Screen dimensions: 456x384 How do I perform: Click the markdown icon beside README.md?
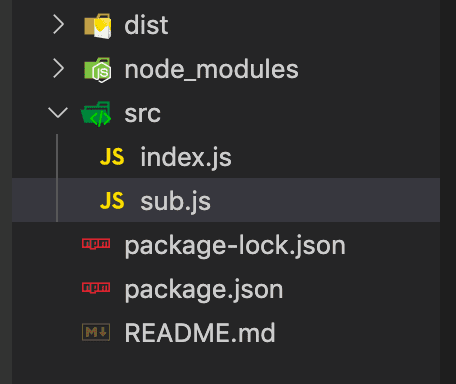click(x=96, y=332)
